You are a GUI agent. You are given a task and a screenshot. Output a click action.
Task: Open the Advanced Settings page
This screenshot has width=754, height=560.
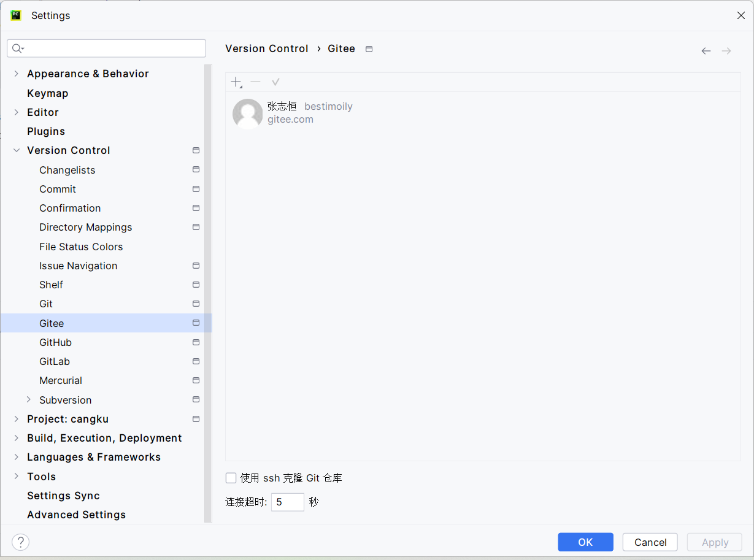(77, 515)
